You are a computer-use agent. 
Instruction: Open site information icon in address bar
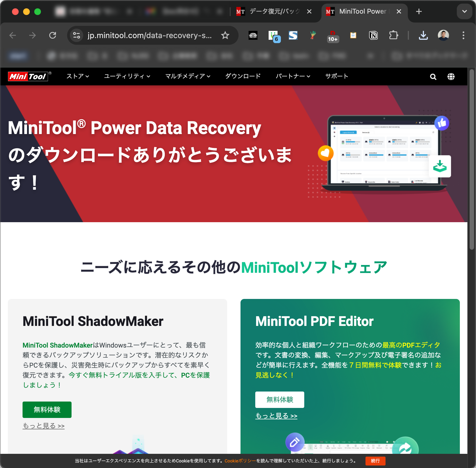[77, 35]
